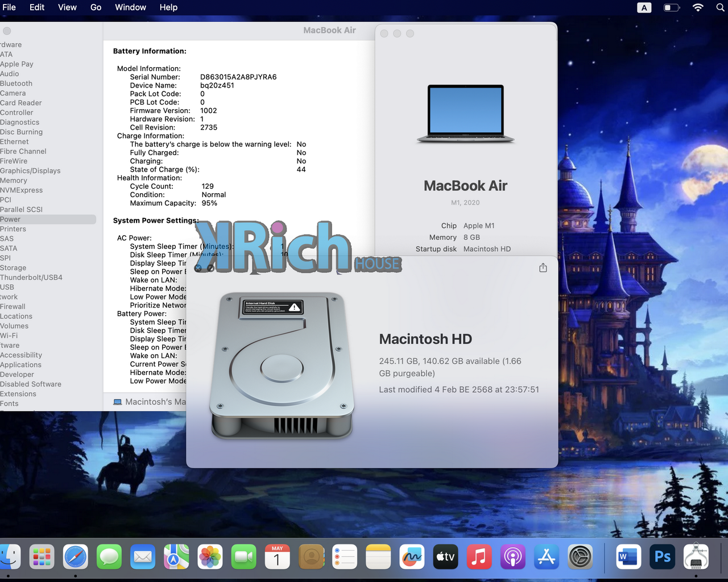This screenshot has width=728, height=582.
Task: Select Power in the System Information sidebar
Action: [48, 219]
